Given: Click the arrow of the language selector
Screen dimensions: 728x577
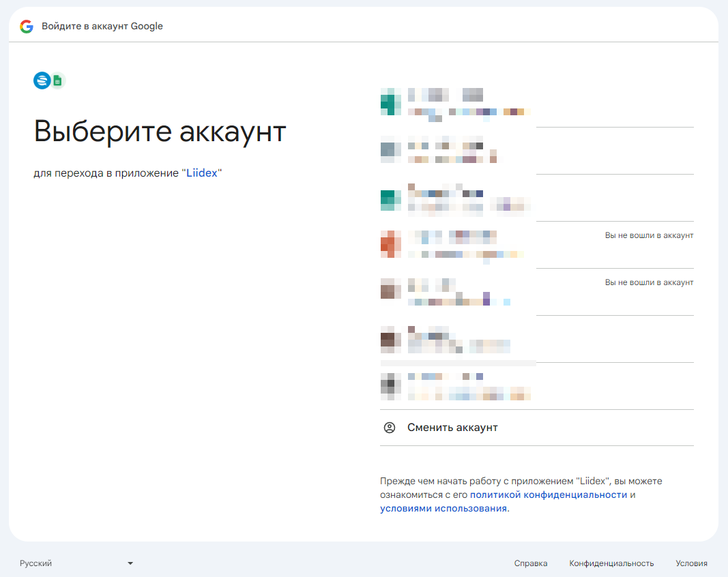Looking at the screenshot, I should (x=130, y=563).
